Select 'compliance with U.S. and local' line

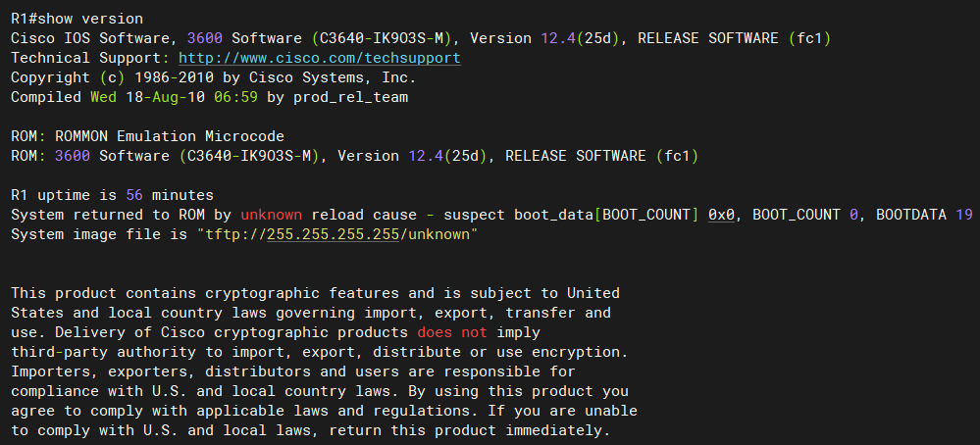click(x=320, y=392)
